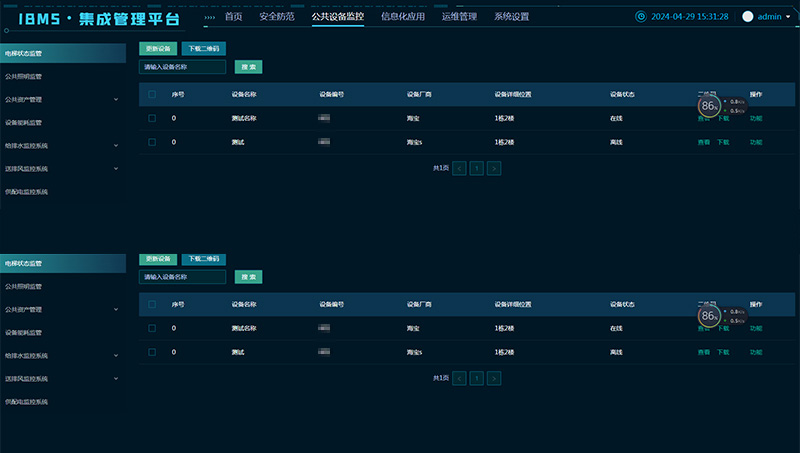Screen dimensions: 800x453
Task: Go to next page in upper table pagination
Action: 494,168
